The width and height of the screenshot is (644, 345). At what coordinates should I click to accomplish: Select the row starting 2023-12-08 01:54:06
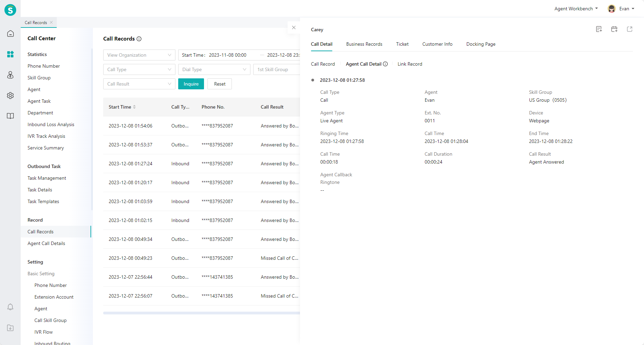[x=202, y=126]
